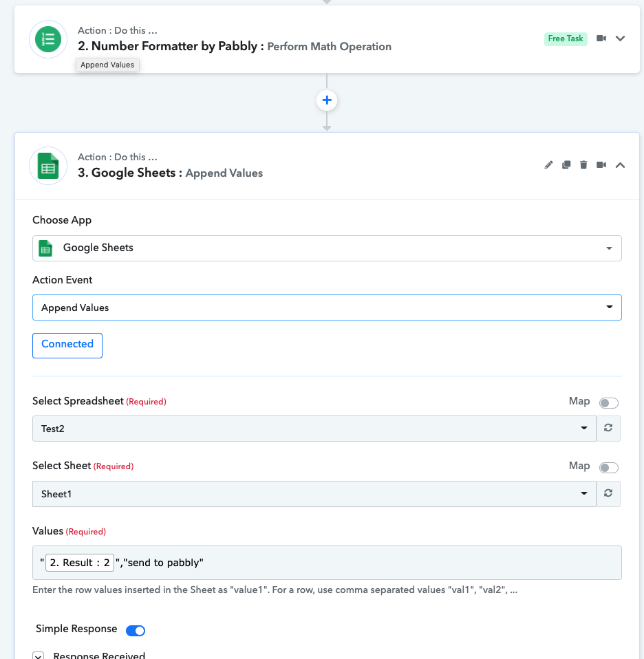Toggle the Map switch for Select Spreadsheet

click(609, 402)
